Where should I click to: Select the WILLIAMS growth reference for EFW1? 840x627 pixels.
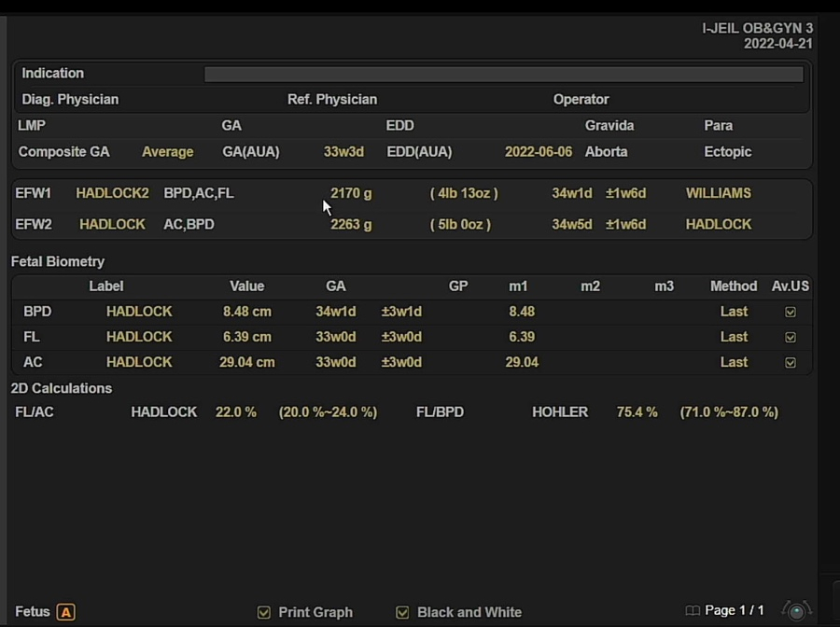(x=719, y=193)
